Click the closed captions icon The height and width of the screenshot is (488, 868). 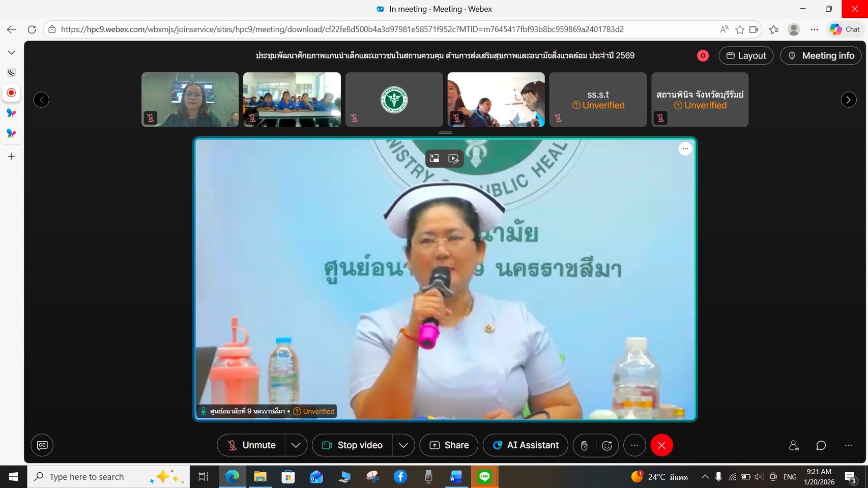coord(42,445)
